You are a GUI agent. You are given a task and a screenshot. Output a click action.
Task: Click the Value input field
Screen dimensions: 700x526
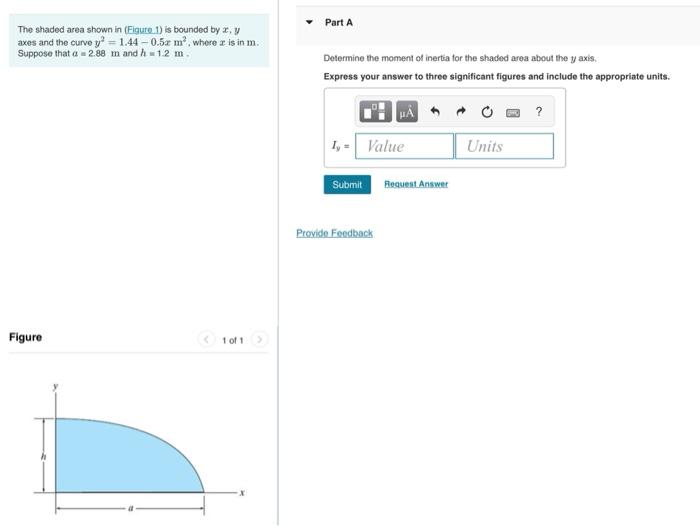click(404, 146)
